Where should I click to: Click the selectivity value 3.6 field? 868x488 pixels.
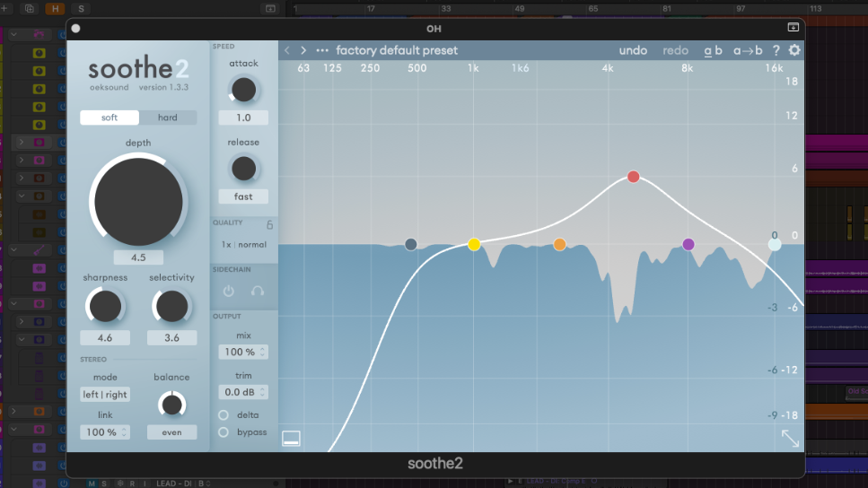(171, 337)
